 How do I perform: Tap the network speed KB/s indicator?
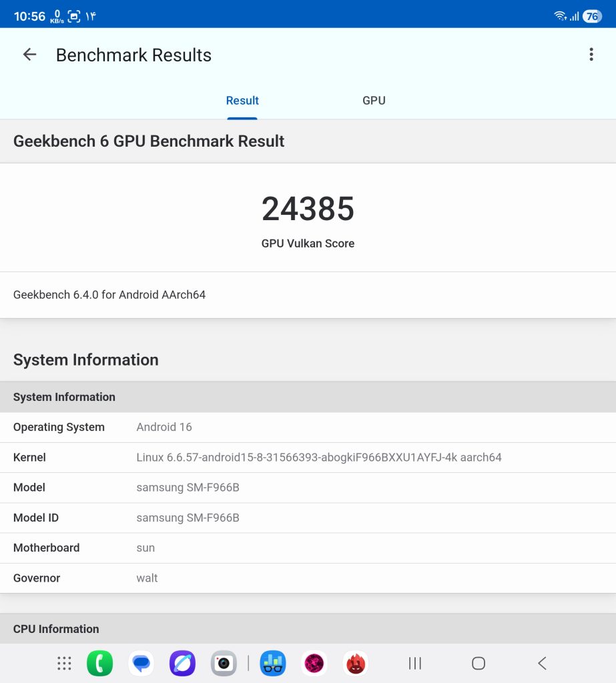coord(57,17)
